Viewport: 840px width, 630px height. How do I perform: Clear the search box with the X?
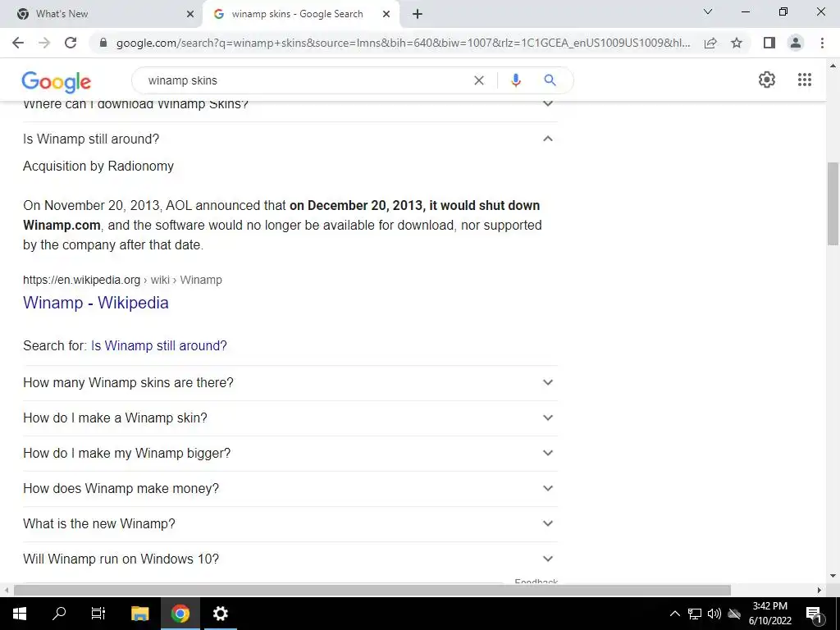tap(479, 80)
